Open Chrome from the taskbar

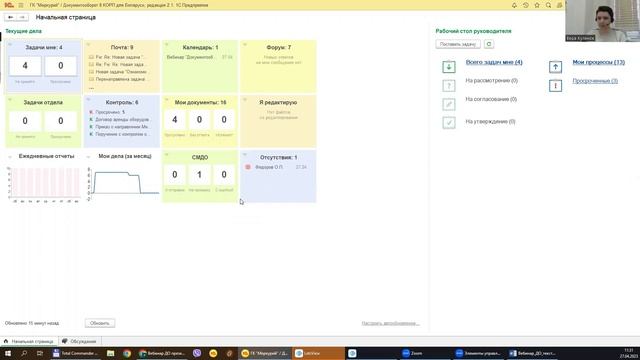pyautogui.click(x=127, y=353)
